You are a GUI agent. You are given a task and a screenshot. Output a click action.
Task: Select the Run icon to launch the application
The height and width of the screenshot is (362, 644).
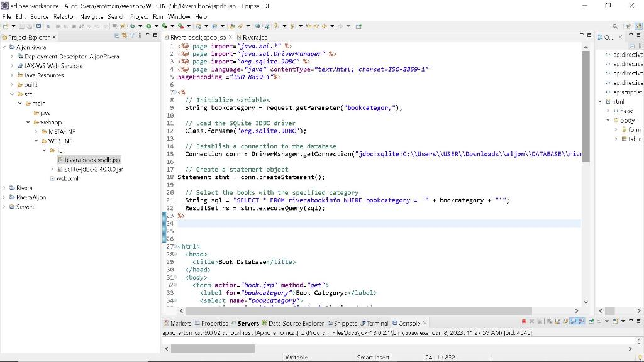tap(148, 26)
